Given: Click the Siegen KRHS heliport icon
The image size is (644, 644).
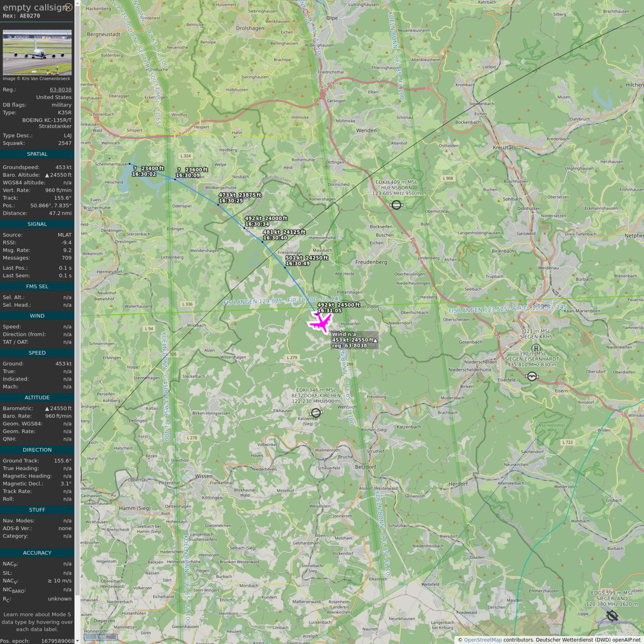Looking at the screenshot, I should point(536,348).
